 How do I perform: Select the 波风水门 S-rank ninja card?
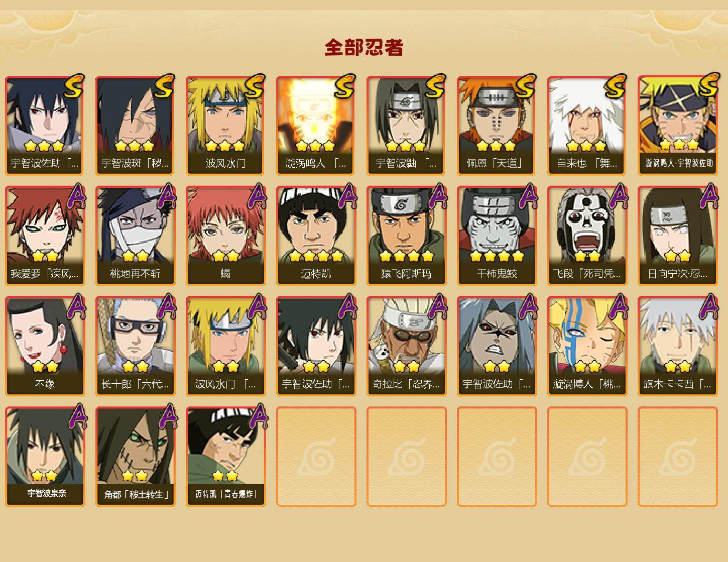225,125
